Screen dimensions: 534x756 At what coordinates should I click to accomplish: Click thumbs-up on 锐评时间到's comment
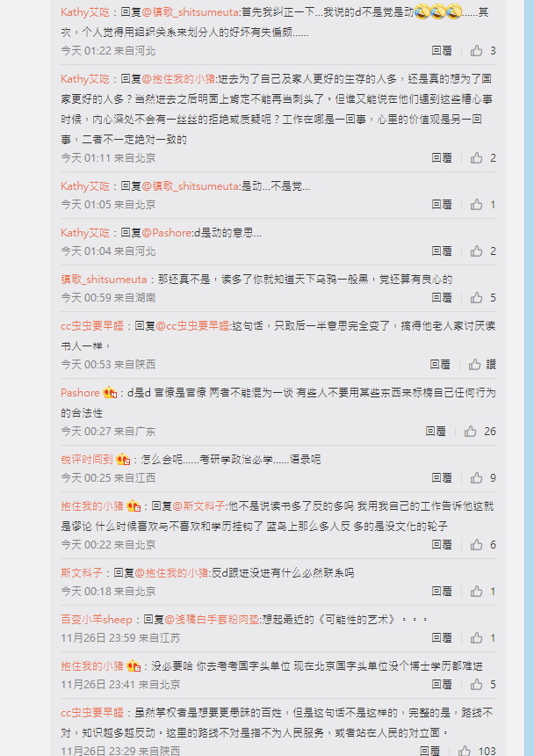(476, 478)
